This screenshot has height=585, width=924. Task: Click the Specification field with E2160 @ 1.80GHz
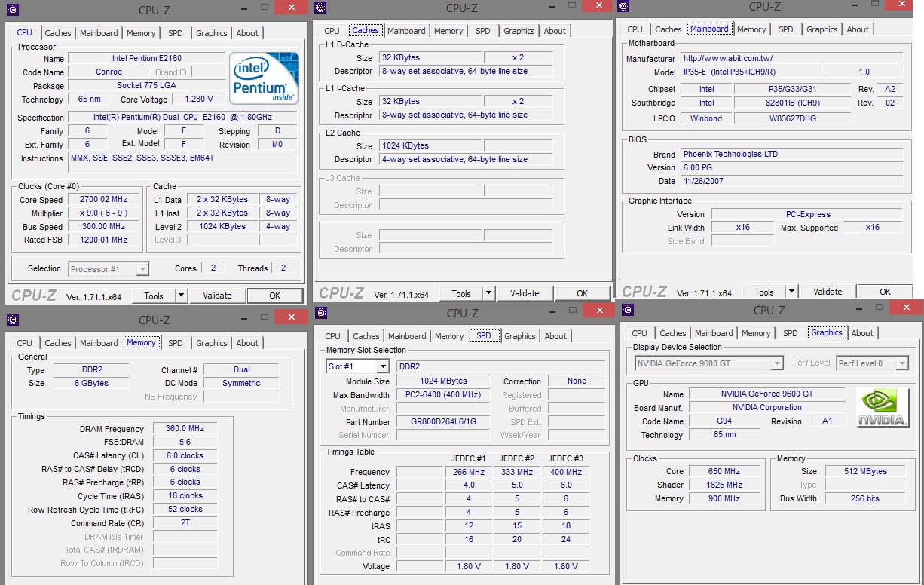tap(184, 118)
